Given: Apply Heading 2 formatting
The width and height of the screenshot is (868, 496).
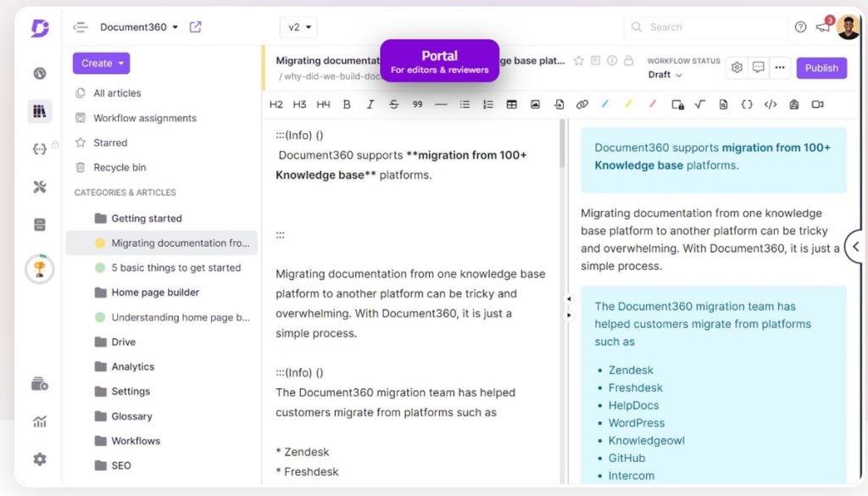Looking at the screenshot, I should tap(275, 104).
